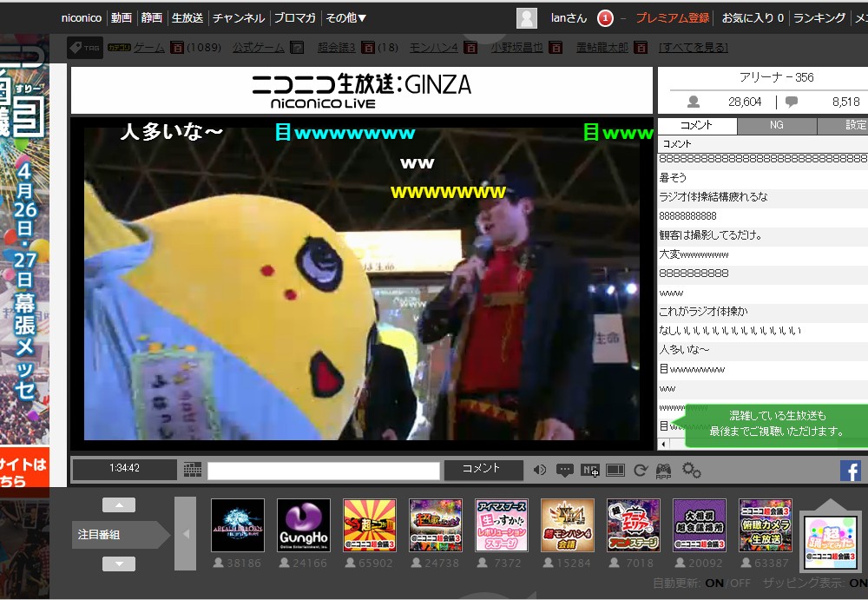The width and height of the screenshot is (868, 600).
Task: Open the thumbnail with 24738 viewers
Action: pyautogui.click(x=436, y=525)
